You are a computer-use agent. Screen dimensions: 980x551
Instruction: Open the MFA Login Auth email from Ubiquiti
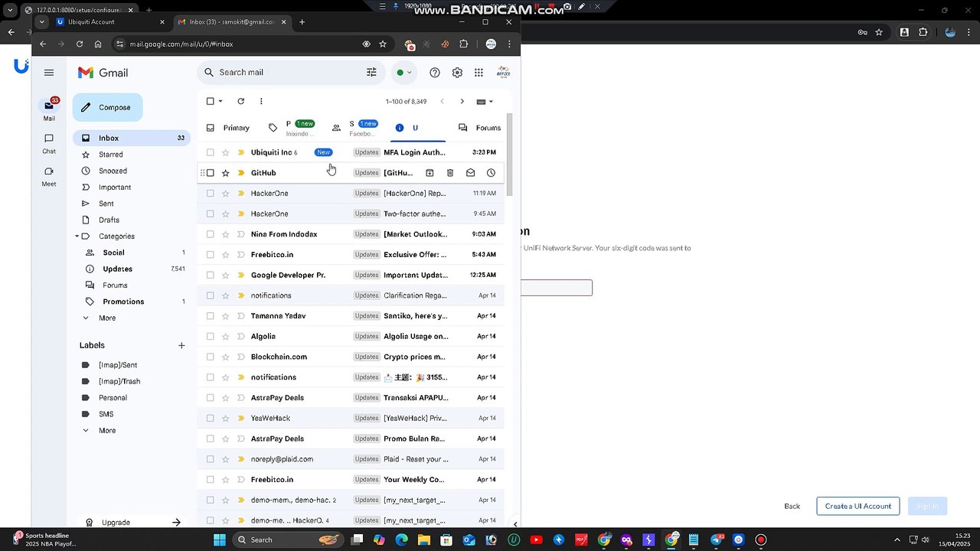point(351,152)
